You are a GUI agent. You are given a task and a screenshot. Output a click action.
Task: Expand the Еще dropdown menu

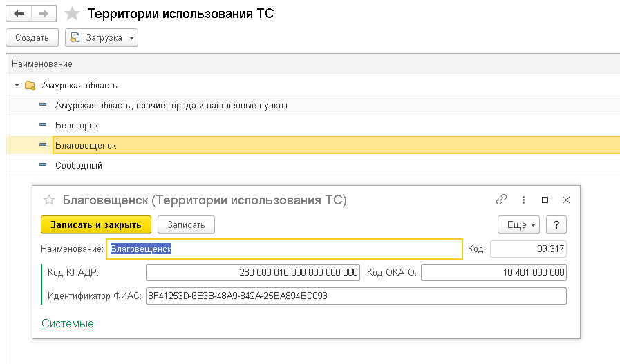(x=518, y=224)
